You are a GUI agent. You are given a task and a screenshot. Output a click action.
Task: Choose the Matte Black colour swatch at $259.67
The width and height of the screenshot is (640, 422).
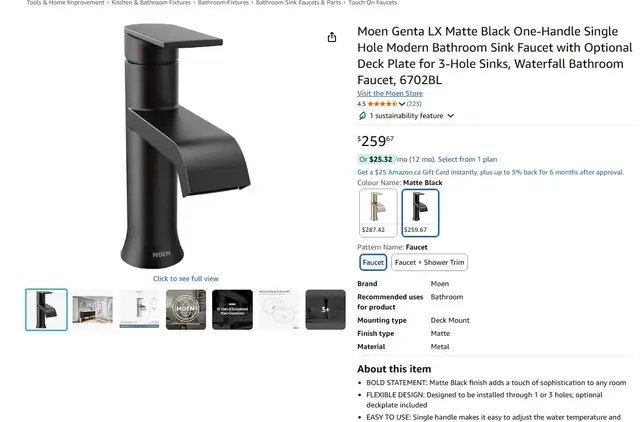point(420,213)
